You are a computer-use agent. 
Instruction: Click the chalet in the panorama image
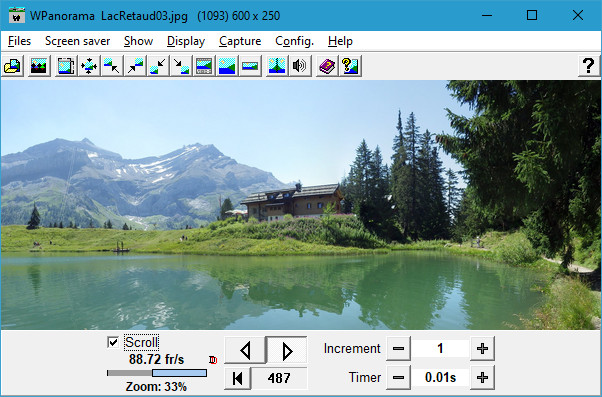tap(293, 202)
